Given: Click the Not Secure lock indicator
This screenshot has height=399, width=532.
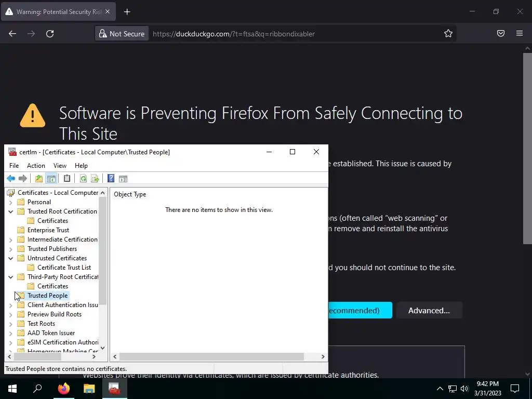Looking at the screenshot, I should pos(122,34).
